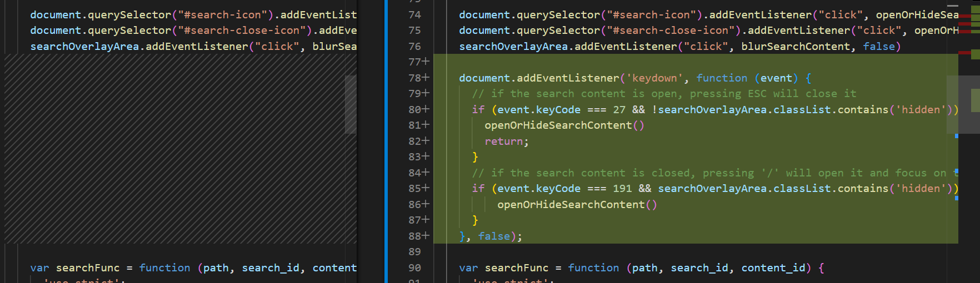This screenshot has width=980, height=283.
Task: Click added line number 88+ in the gutter
Action: point(419,236)
